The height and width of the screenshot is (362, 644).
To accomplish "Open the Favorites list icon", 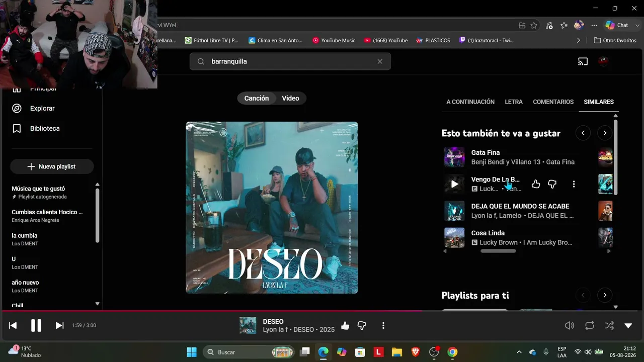I will pyautogui.click(x=564, y=25).
